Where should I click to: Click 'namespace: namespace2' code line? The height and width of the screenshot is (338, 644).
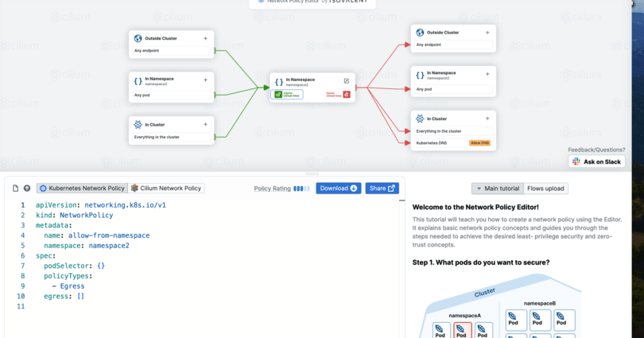point(87,246)
